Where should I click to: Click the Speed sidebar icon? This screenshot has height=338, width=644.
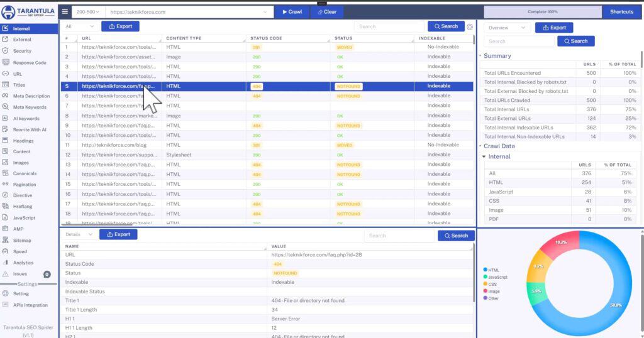[5, 251]
